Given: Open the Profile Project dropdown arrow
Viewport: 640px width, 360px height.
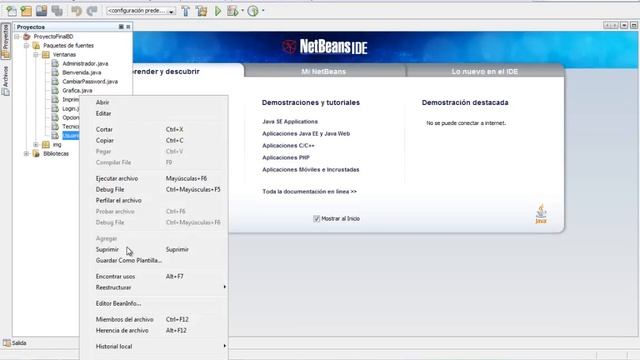Looking at the screenshot, I should pos(263,11).
